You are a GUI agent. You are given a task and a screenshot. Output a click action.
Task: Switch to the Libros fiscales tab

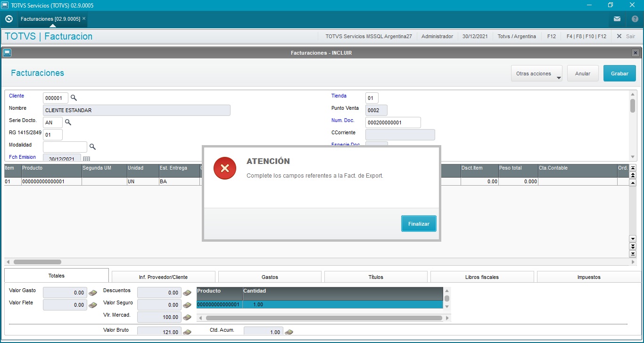(x=482, y=277)
